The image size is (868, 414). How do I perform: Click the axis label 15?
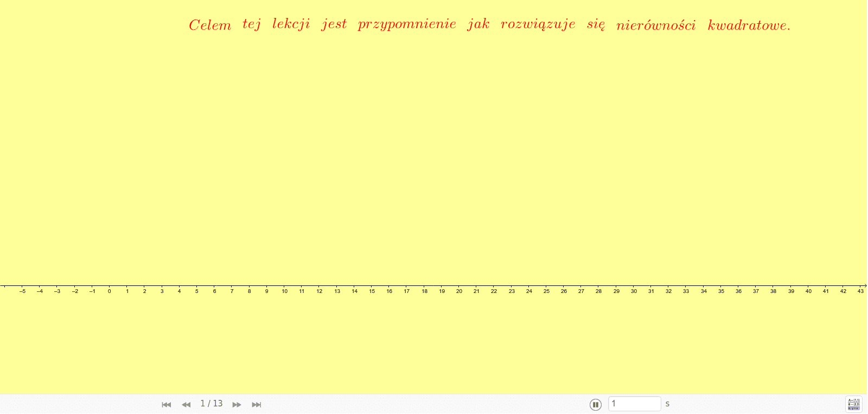pos(372,291)
